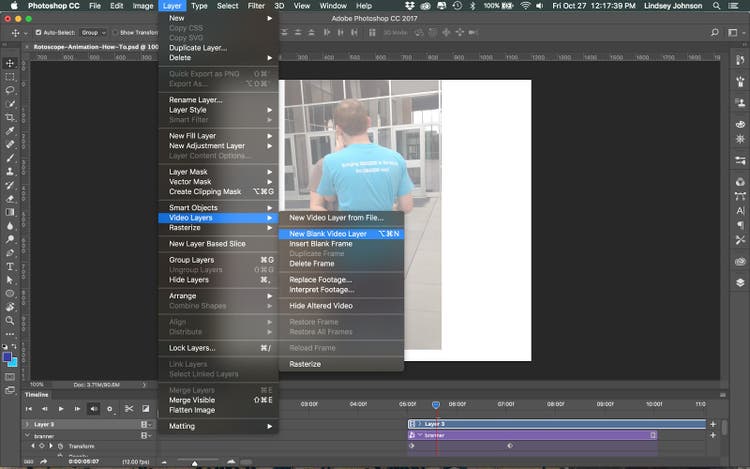This screenshot has height=469, width=750.
Task: Open the timeline playback settings gear
Action: pos(110,409)
